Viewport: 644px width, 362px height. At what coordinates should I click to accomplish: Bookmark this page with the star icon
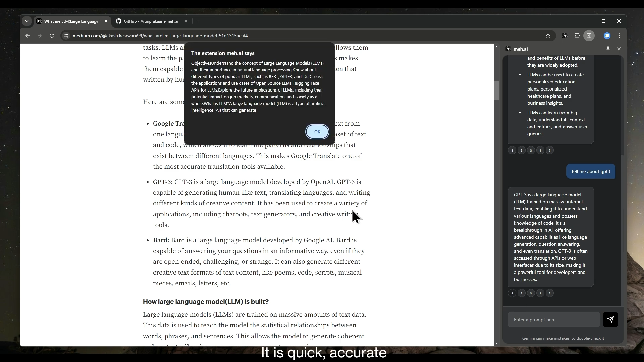pyautogui.click(x=548, y=36)
